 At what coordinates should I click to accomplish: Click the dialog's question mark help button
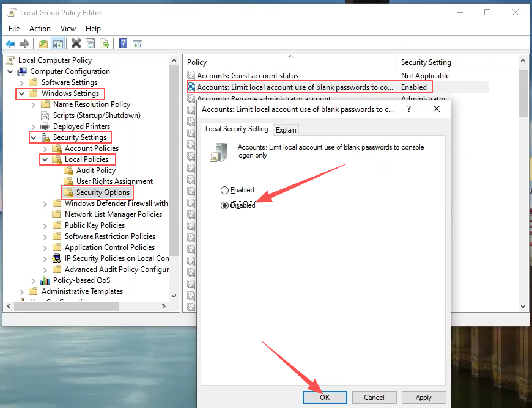(409, 109)
